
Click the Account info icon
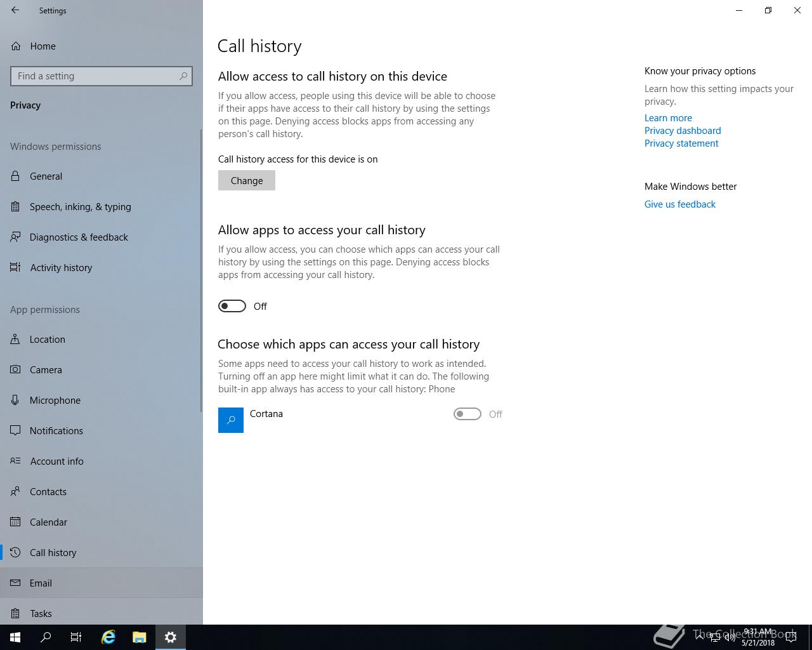pos(15,461)
